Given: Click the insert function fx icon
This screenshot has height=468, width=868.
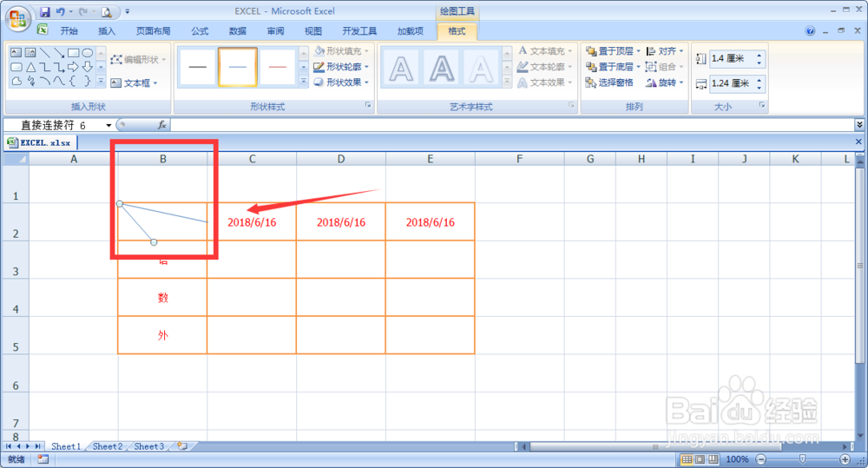Looking at the screenshot, I should (x=161, y=125).
